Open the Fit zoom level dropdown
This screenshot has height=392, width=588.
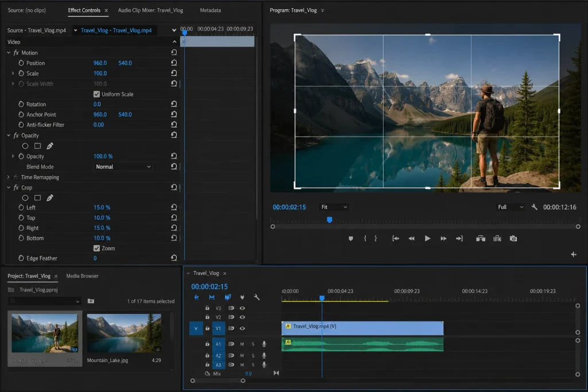(x=334, y=207)
